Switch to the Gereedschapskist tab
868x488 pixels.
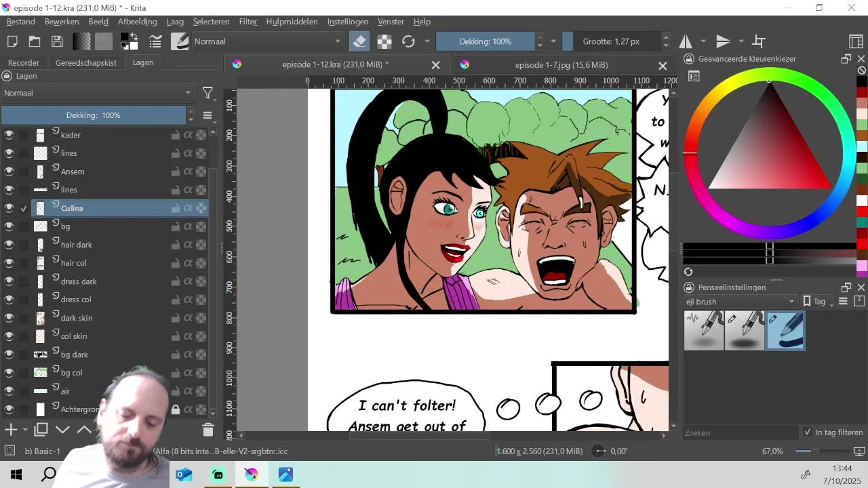coord(86,62)
